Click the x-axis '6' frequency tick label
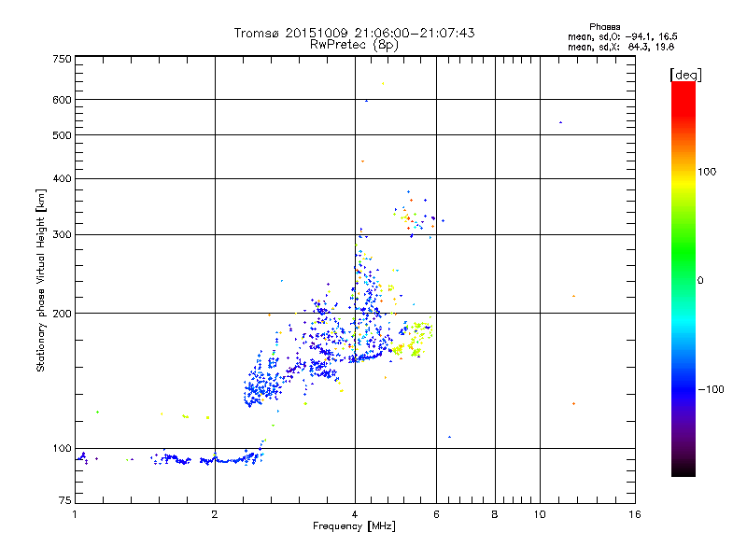The width and height of the screenshot is (747, 560). tap(436, 514)
